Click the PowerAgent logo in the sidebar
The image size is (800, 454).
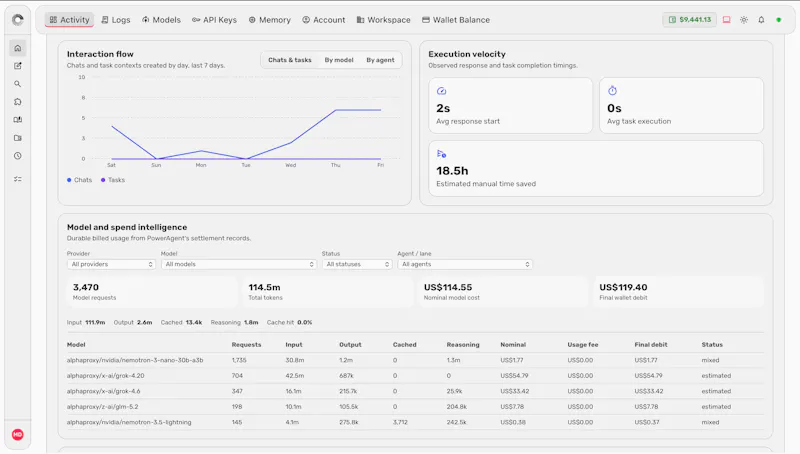point(18,19)
